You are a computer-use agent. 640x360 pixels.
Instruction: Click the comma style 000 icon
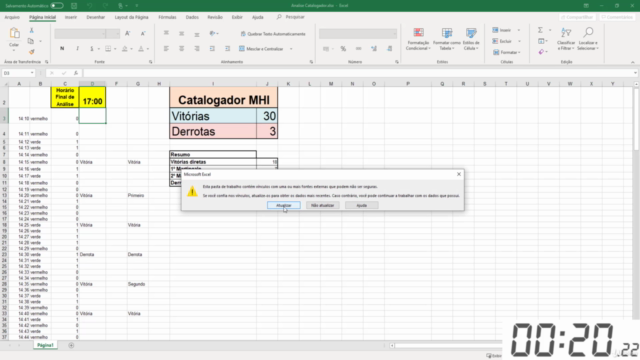click(x=358, y=49)
